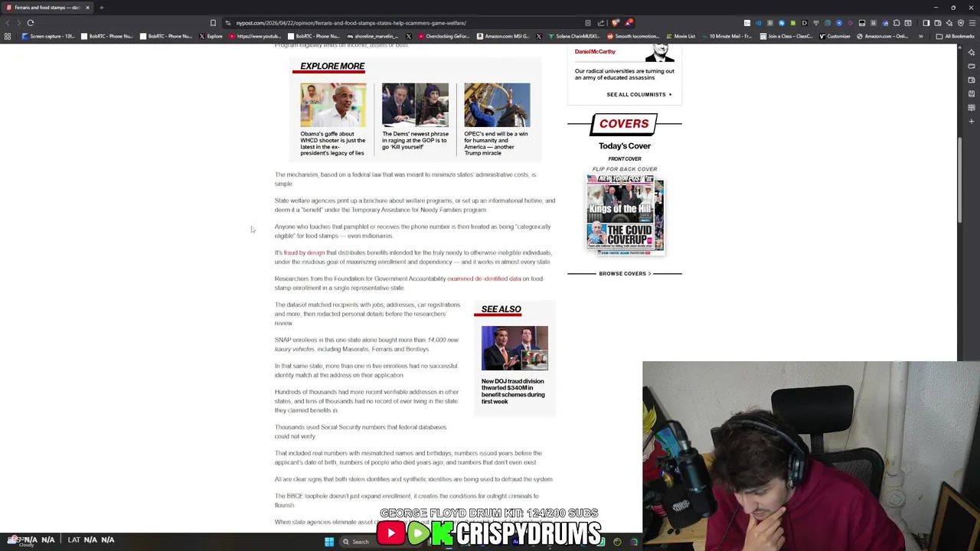
Task: Share this page via the share icon
Action: pos(601,23)
